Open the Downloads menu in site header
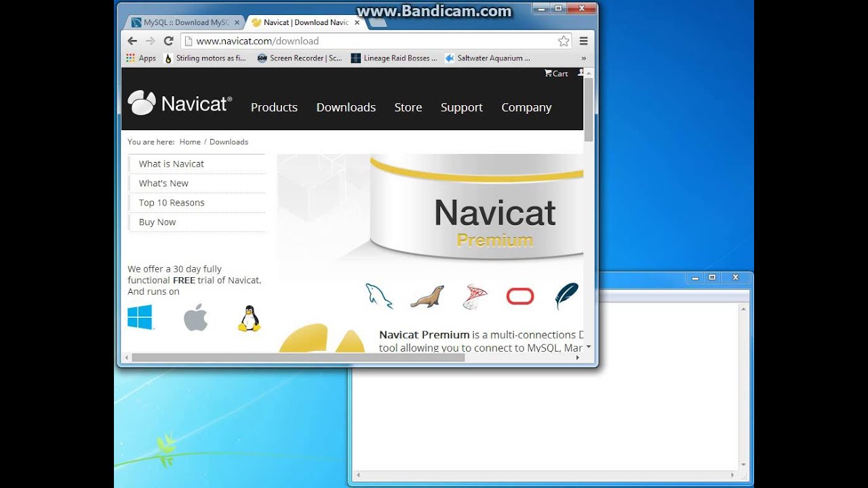 pyautogui.click(x=346, y=107)
